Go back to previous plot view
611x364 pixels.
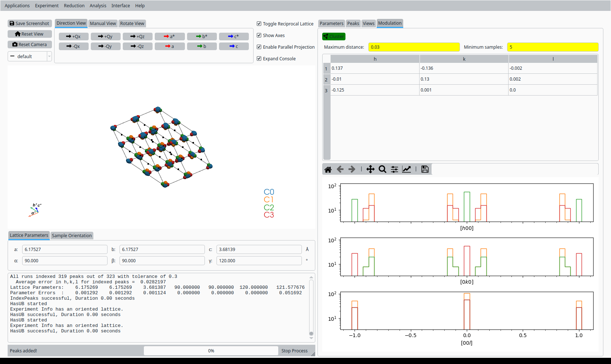340,169
